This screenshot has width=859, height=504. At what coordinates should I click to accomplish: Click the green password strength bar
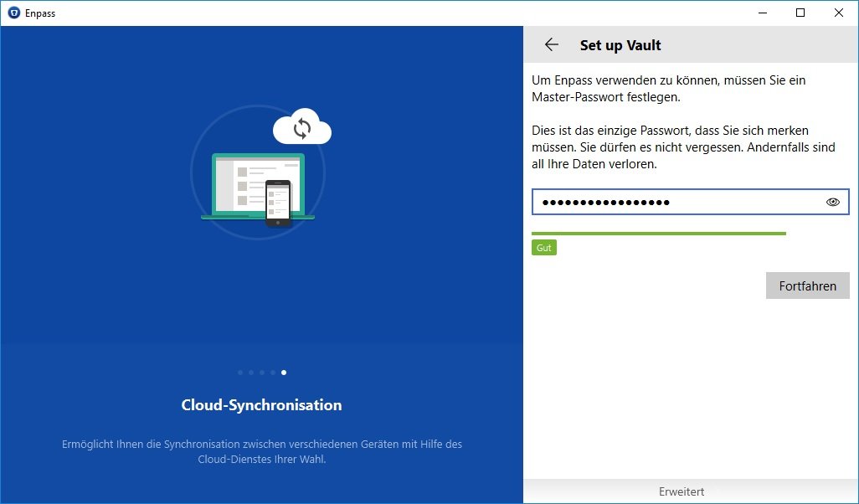658,234
